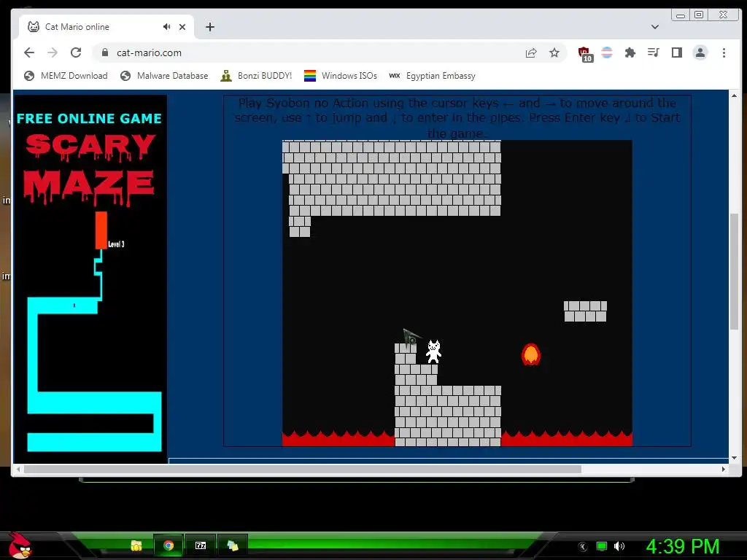
Task: Open the Chrome profile avatar
Action: (700, 52)
